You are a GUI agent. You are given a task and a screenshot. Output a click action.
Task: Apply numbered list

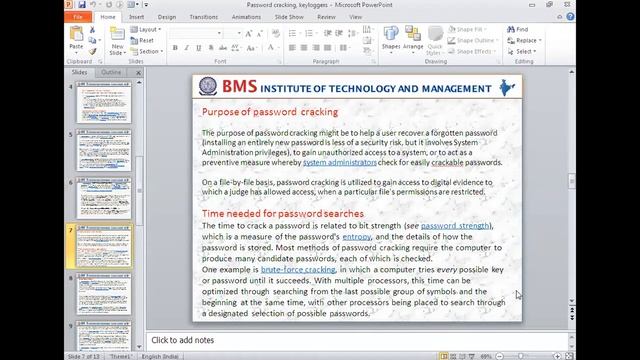310,33
